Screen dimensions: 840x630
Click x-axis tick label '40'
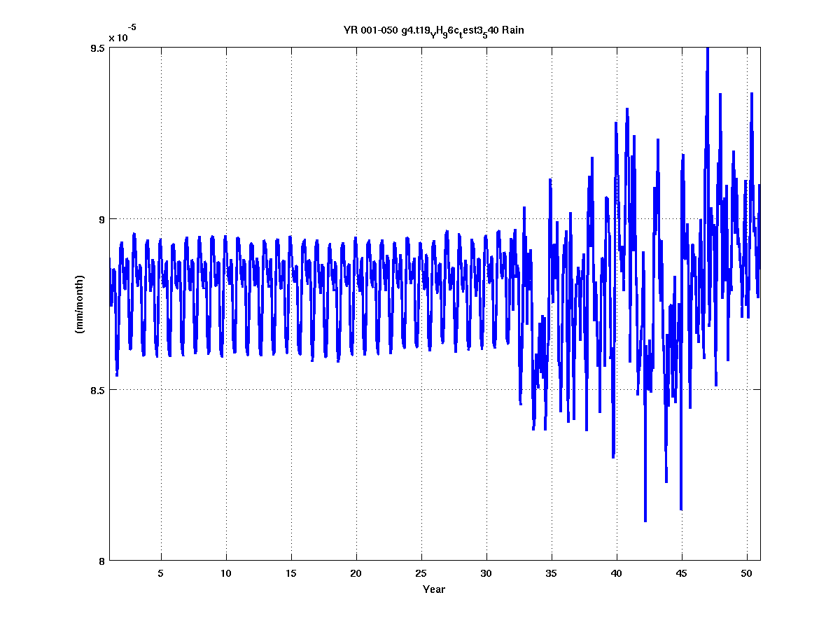pos(617,573)
